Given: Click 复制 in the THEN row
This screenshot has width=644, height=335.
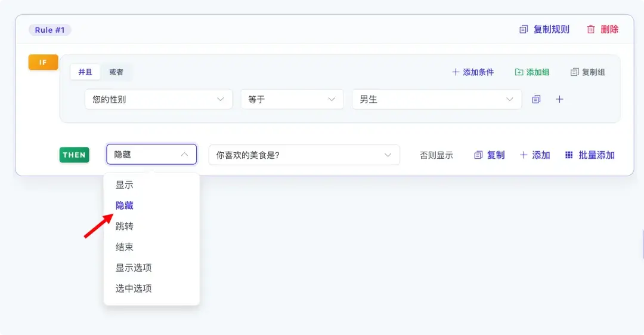Looking at the screenshot, I should coord(489,155).
